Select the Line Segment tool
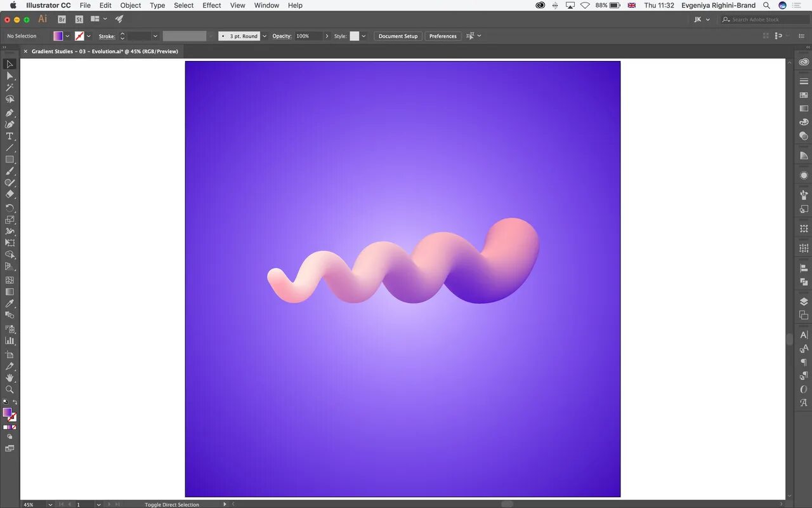812x508 pixels. pyautogui.click(x=10, y=148)
